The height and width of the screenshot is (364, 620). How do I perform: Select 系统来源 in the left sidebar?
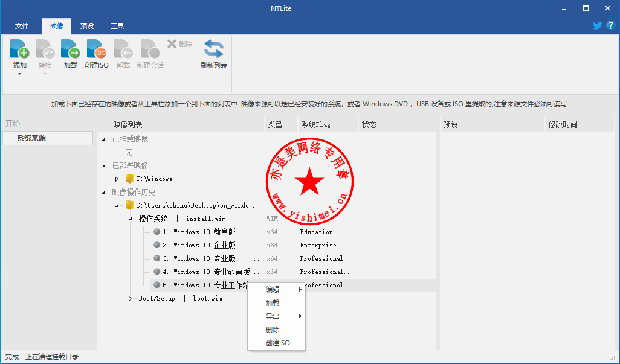point(48,138)
